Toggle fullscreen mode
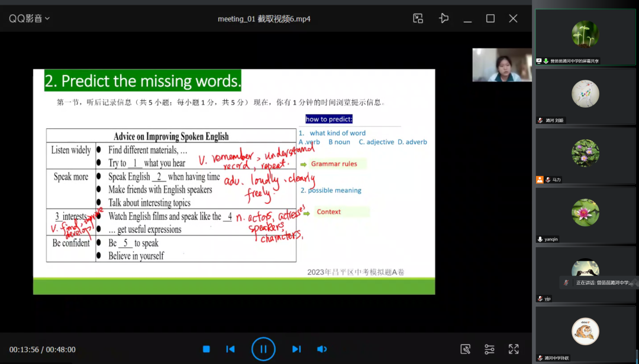Viewport: 639px width, 364px height. coord(514,349)
